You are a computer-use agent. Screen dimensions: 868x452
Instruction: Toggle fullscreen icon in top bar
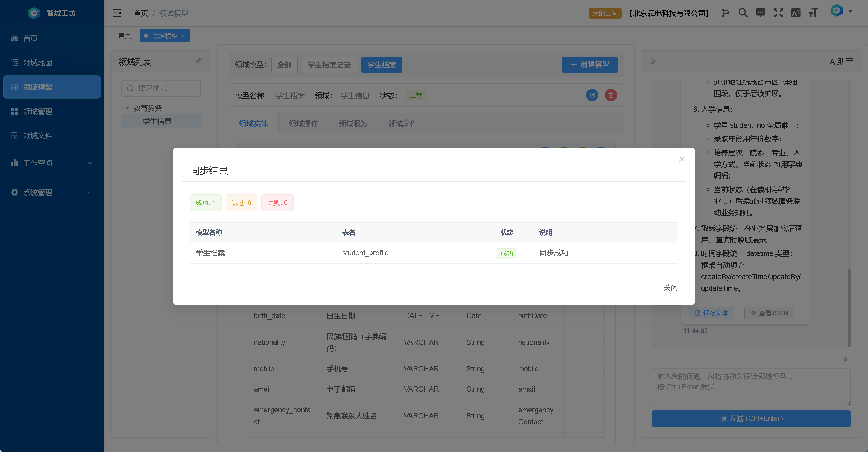[x=778, y=13]
